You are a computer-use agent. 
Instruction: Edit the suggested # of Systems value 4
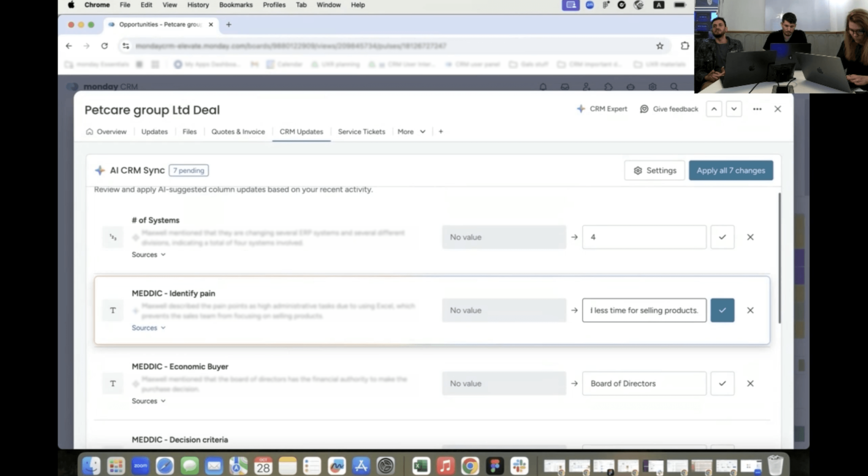[x=644, y=237]
